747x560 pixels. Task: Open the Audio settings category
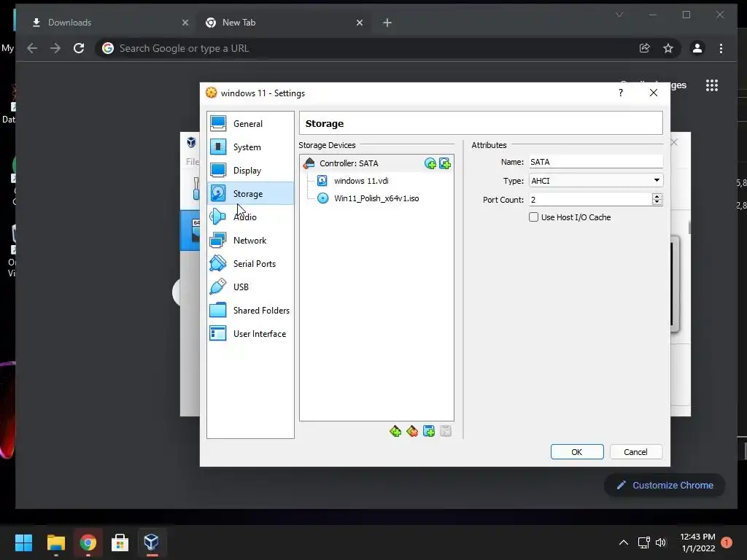point(250,217)
